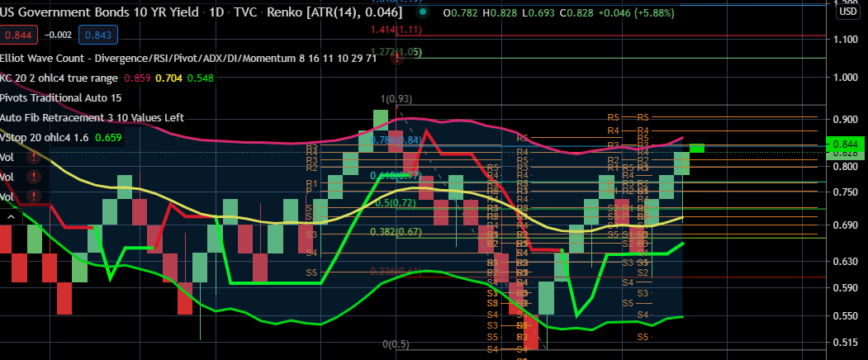This screenshot has height=360, width=868.
Task: Click the 0.750 price scale label
Action: click(x=844, y=192)
